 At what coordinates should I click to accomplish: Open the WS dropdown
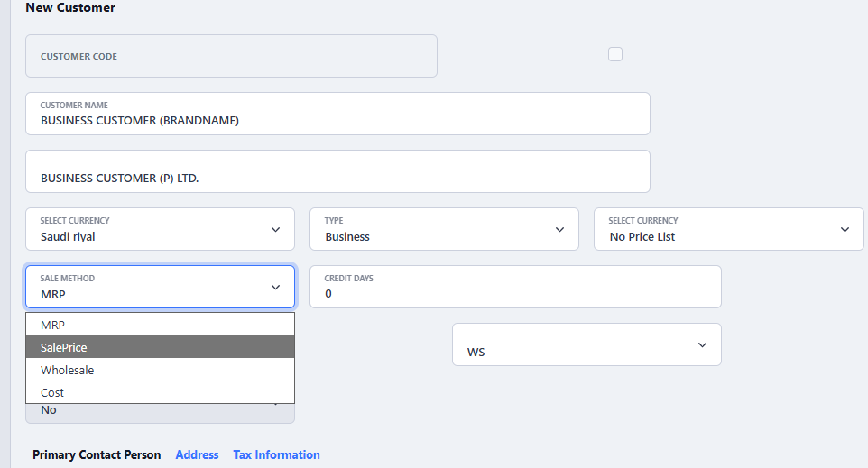coord(586,345)
